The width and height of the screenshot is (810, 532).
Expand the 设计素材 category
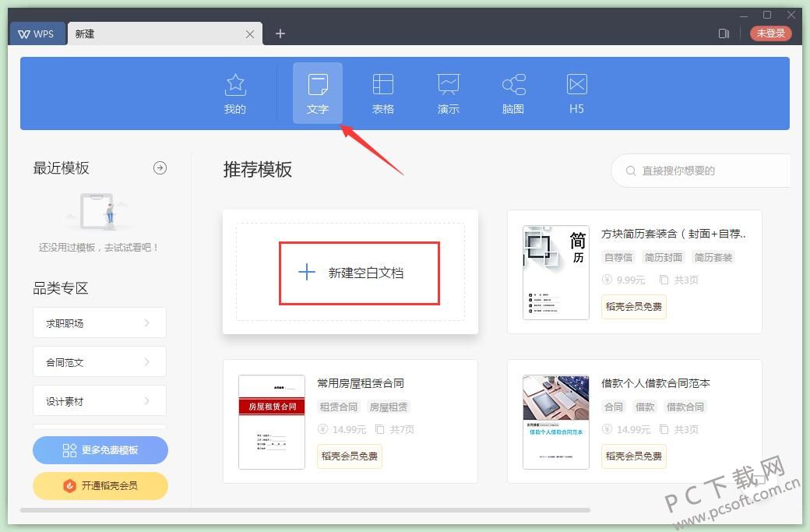[x=99, y=400]
